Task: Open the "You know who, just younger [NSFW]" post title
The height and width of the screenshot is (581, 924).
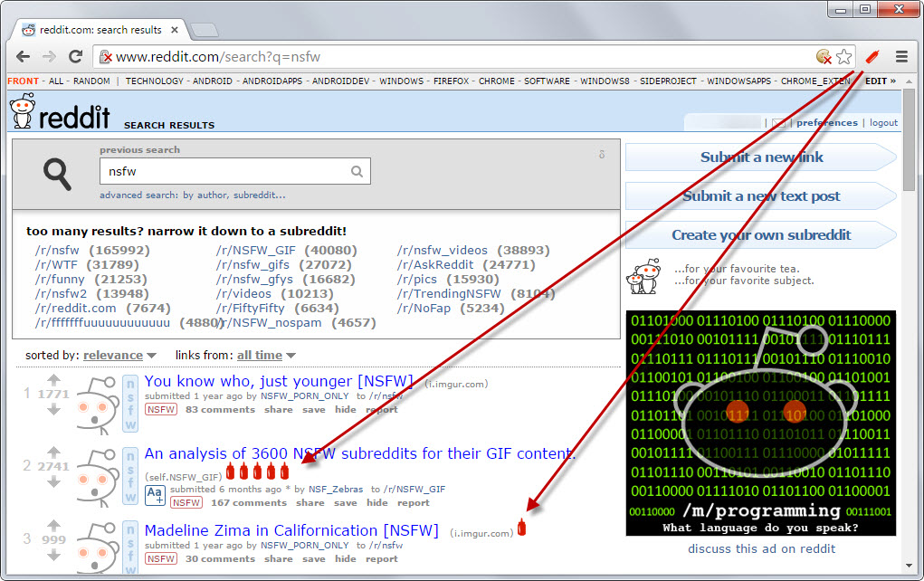Action: [279, 381]
